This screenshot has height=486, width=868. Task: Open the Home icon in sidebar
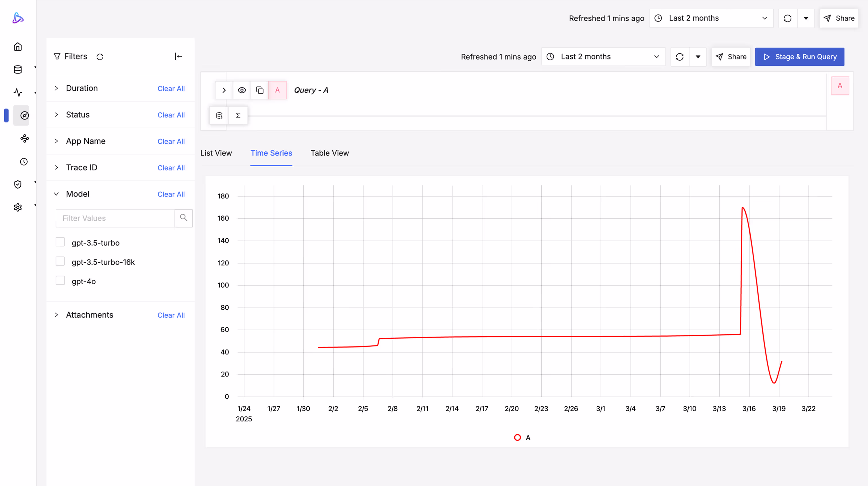pos(18,47)
